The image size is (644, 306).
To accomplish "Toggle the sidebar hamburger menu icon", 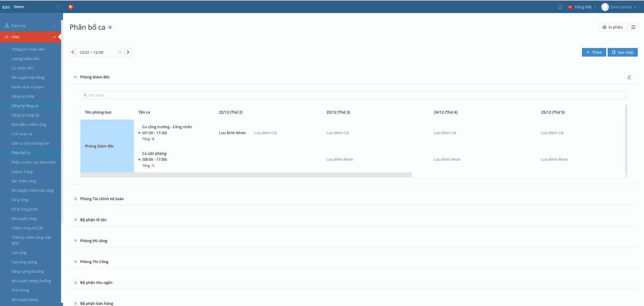I will [58, 7].
